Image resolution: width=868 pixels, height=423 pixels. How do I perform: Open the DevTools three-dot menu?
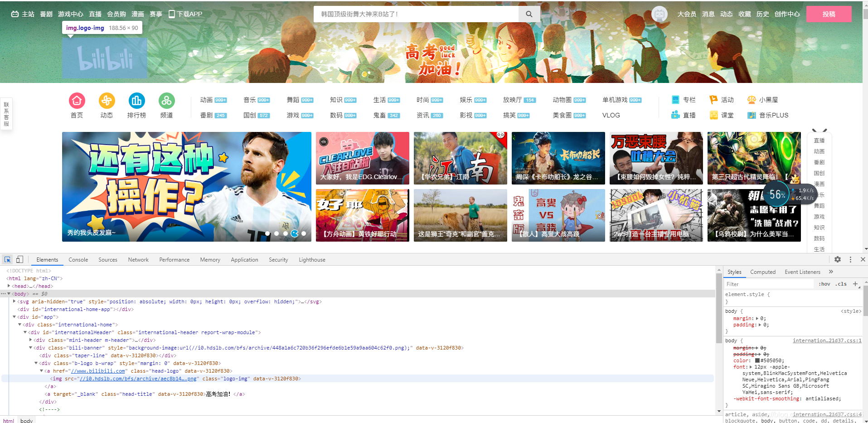click(850, 259)
